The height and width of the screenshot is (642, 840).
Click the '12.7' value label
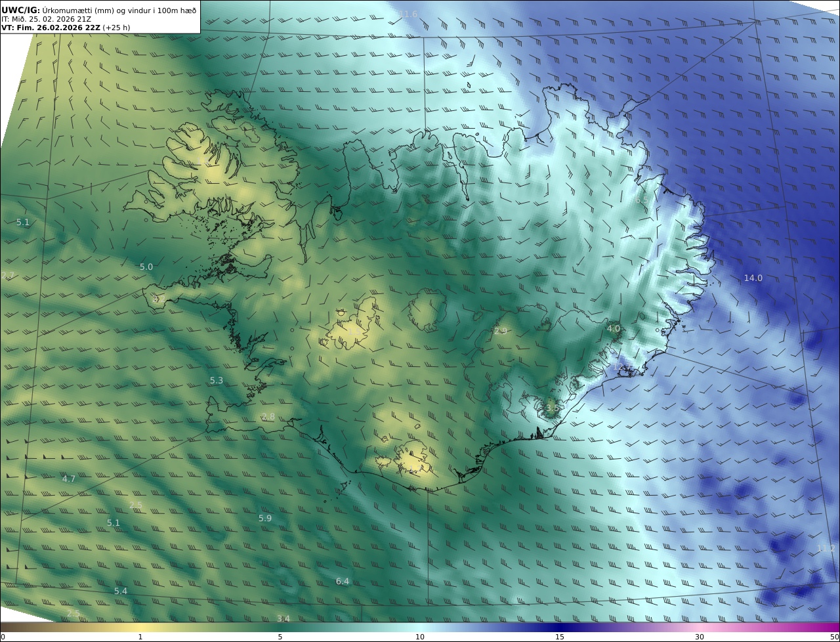coord(623,366)
